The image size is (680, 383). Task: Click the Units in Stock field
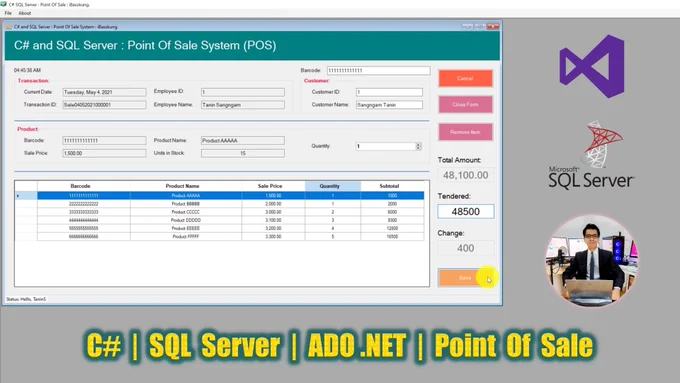tap(243, 153)
